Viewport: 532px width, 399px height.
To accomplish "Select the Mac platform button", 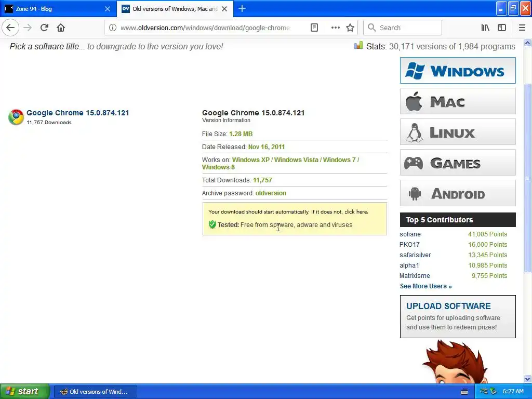I will pos(458,101).
